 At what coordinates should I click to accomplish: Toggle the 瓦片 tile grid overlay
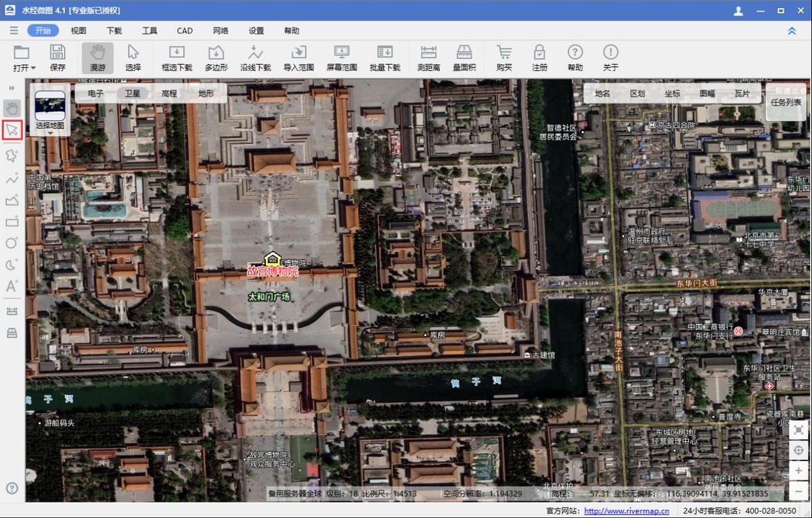(742, 93)
